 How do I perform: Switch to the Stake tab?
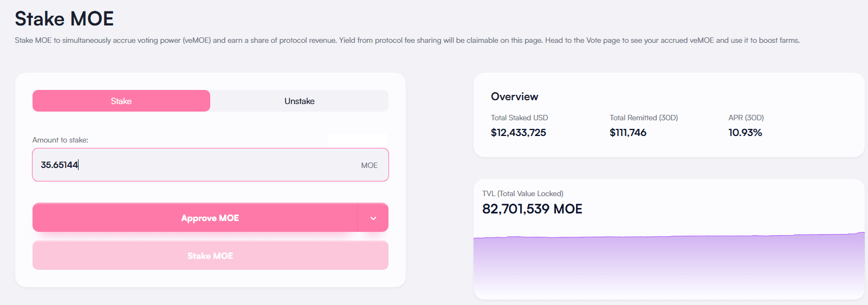(121, 101)
